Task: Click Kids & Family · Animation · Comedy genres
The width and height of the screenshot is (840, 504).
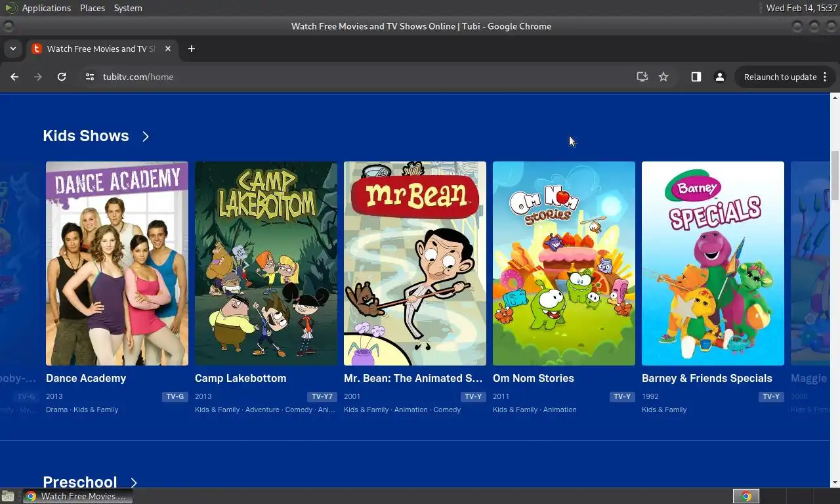Action: [402, 409]
